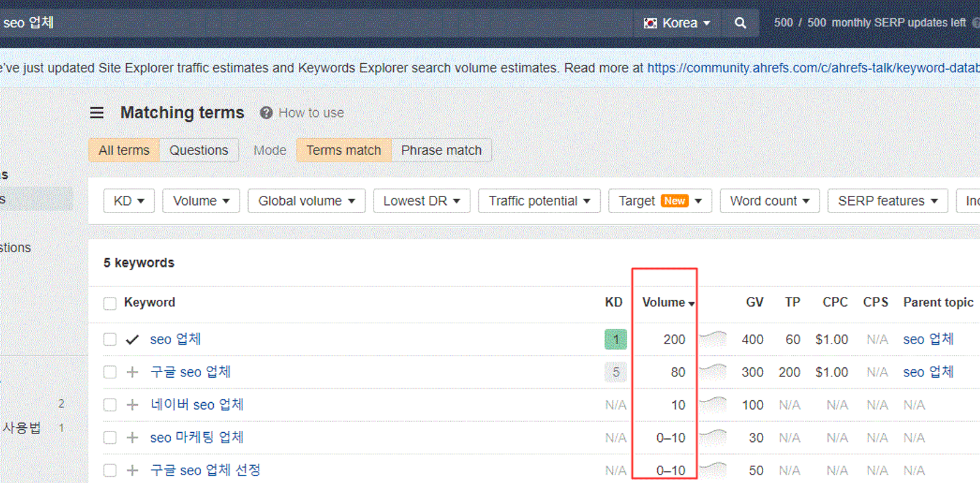Open volume trend chart for seo 업체 row
This screenshot has height=483, width=980.
click(x=713, y=339)
